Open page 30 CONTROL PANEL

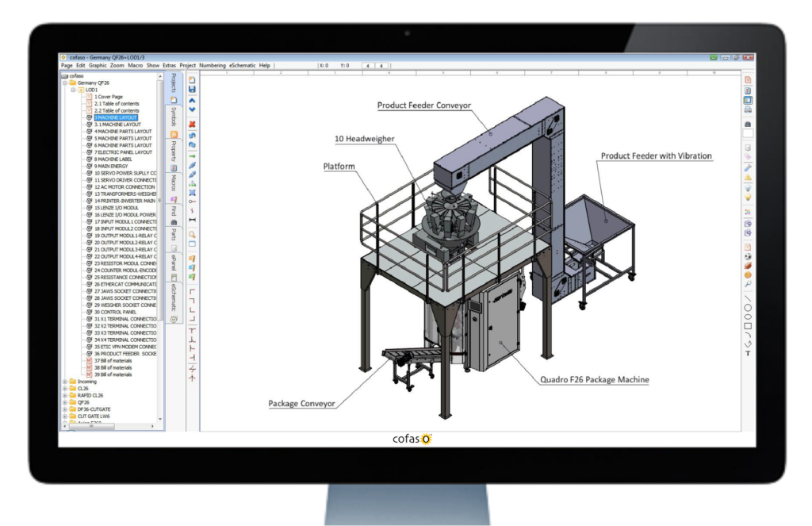(x=115, y=312)
